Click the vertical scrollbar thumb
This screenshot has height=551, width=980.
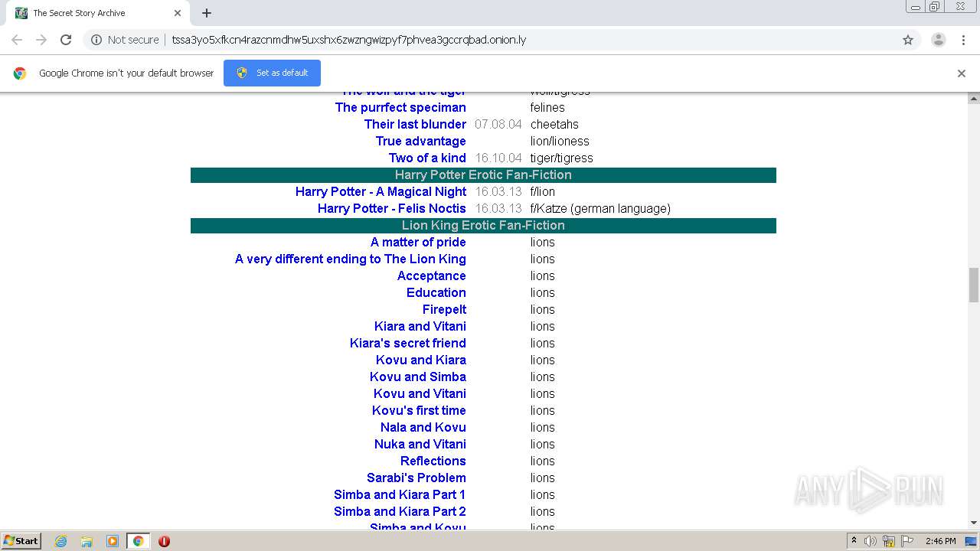(x=974, y=285)
